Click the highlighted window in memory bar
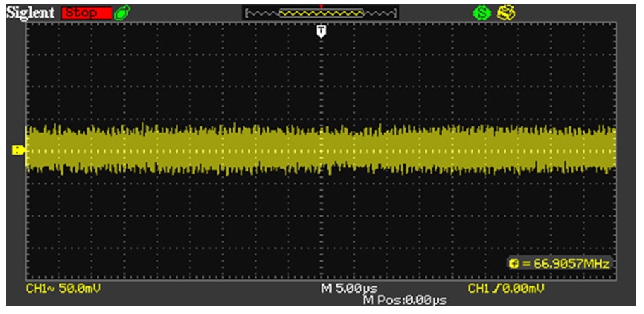 pos(322,13)
